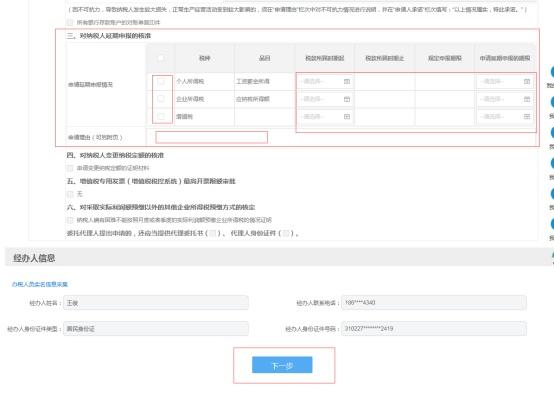
Task: Click the 企业所得税 cell text
Action: click(x=190, y=99)
